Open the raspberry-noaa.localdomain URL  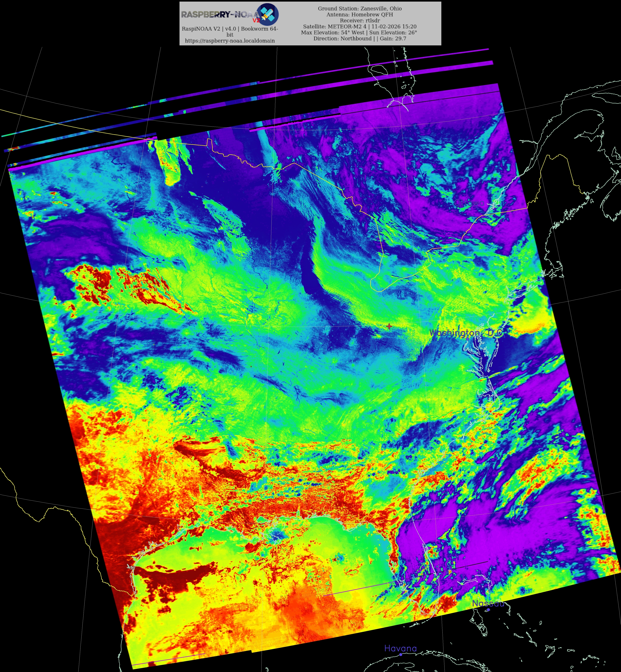[230, 41]
